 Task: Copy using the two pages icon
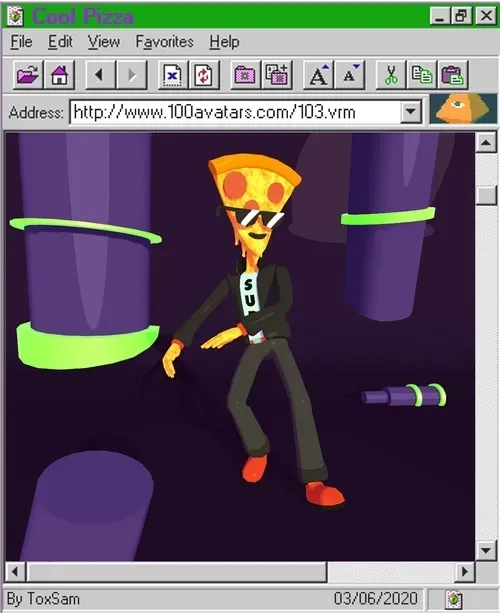(x=422, y=74)
